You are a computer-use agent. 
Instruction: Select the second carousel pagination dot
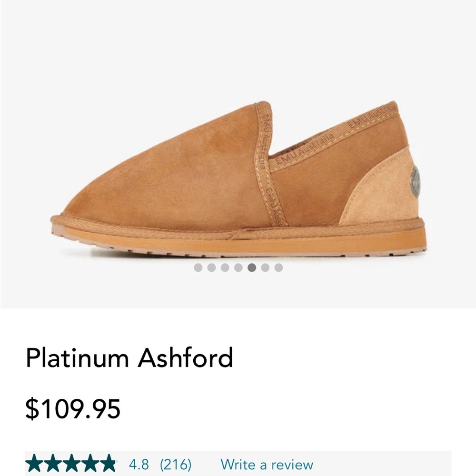[x=211, y=268]
